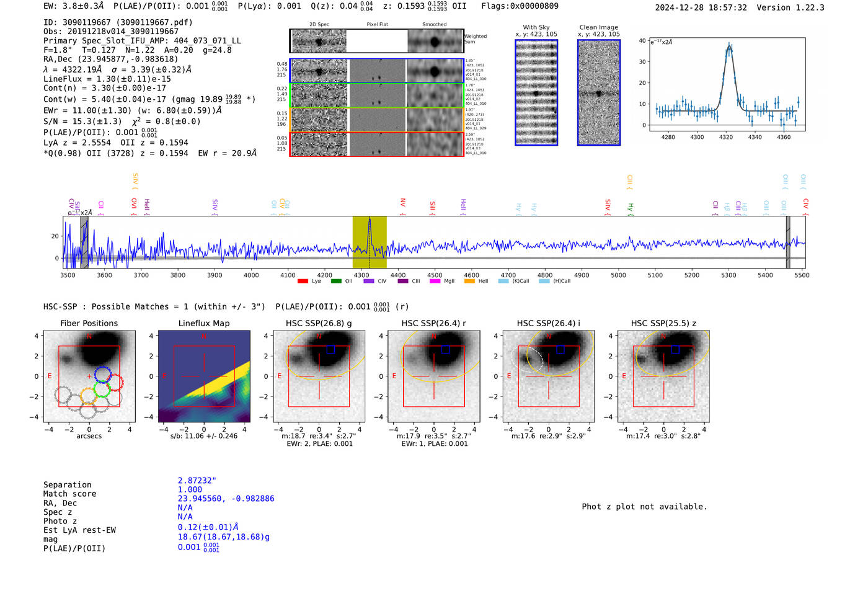Click the orange fiber circle in Fiber Positions
Image resolution: width=868 pixels, height=591 pixels.
89,397
